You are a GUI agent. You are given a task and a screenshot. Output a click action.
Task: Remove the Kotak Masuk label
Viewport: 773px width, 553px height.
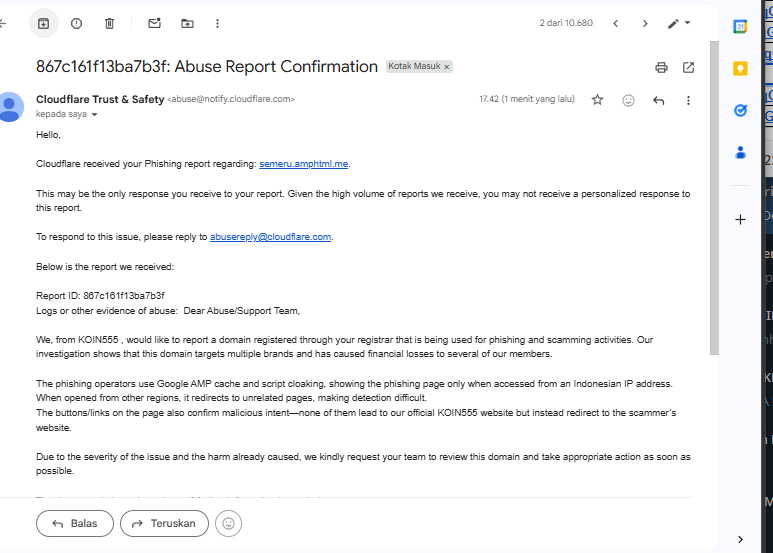pos(447,67)
